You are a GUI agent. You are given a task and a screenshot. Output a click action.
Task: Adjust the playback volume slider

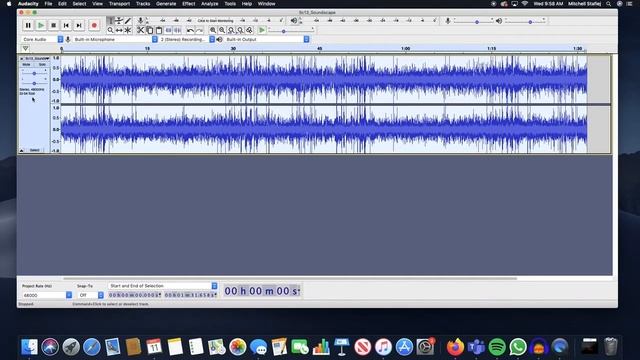click(525, 21)
